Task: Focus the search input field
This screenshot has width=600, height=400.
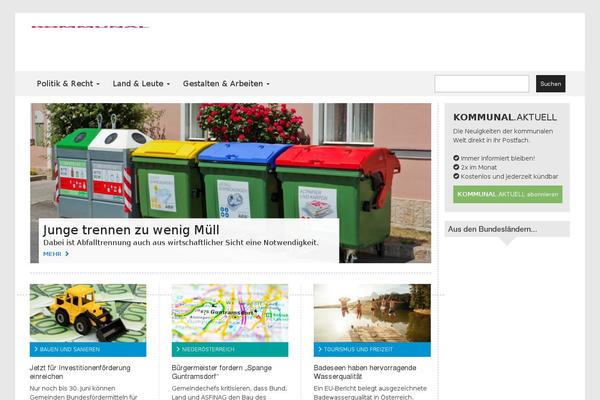Action: [482, 84]
